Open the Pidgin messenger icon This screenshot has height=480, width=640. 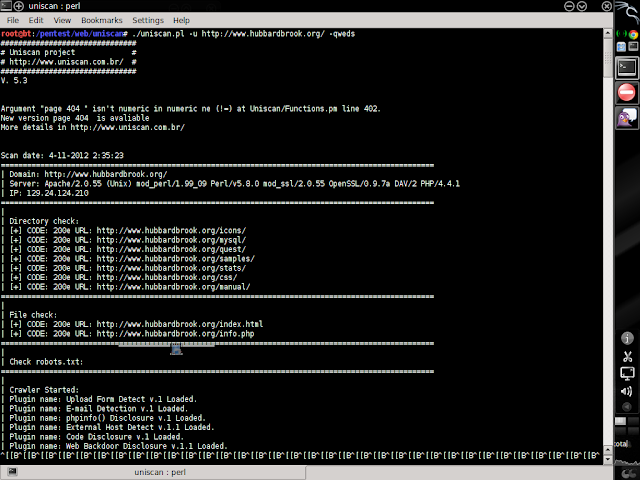click(627, 118)
